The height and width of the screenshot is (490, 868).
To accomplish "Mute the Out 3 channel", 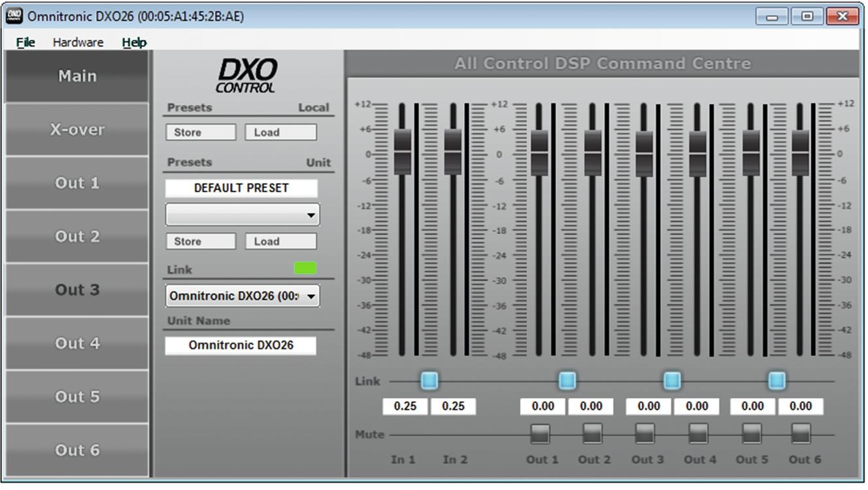I will pos(644,434).
